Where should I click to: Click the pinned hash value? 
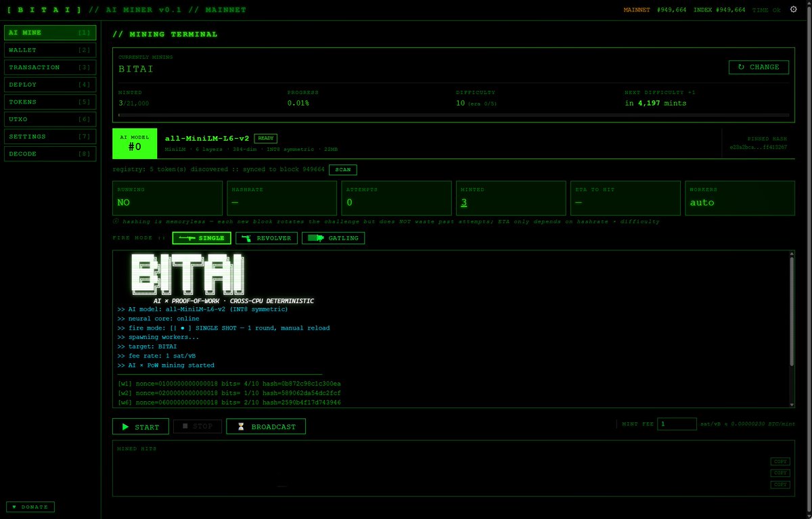pos(758,147)
